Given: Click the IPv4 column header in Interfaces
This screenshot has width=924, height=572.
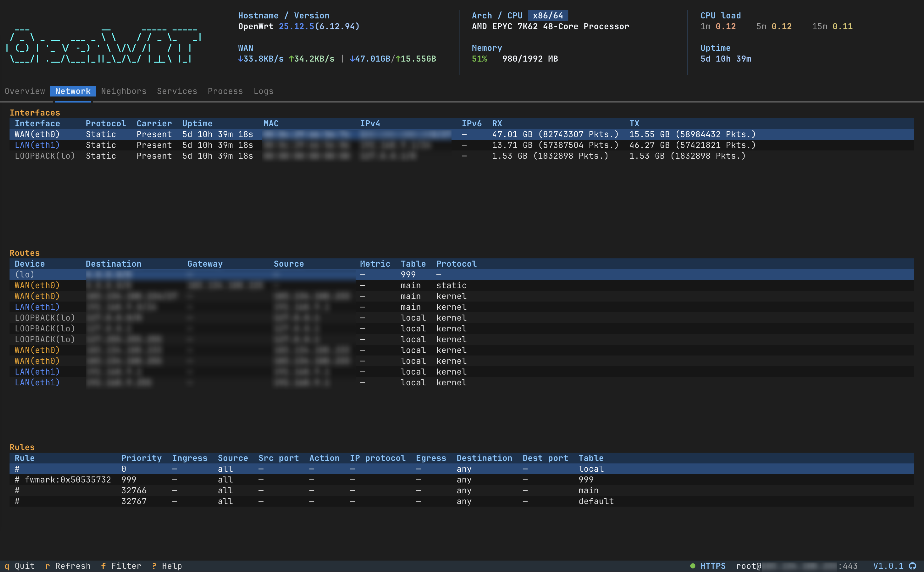Looking at the screenshot, I should (370, 123).
